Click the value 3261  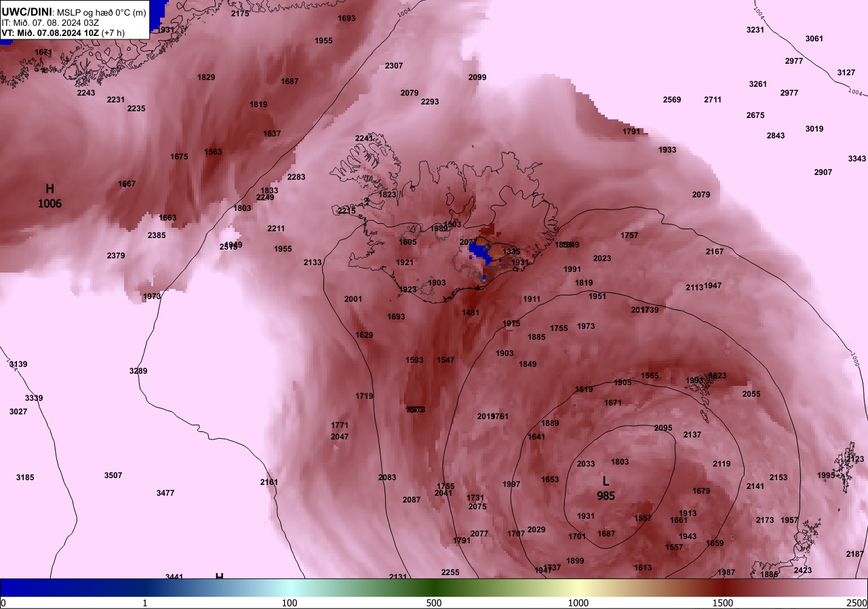[x=758, y=84]
